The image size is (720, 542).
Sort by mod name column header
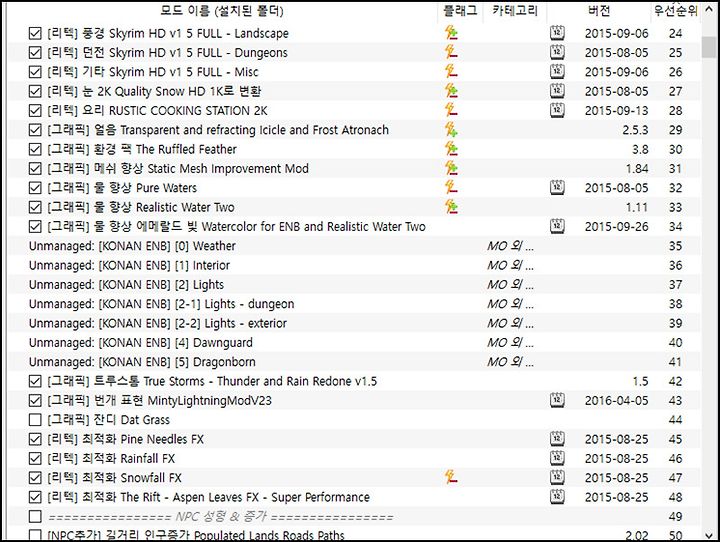222,11
